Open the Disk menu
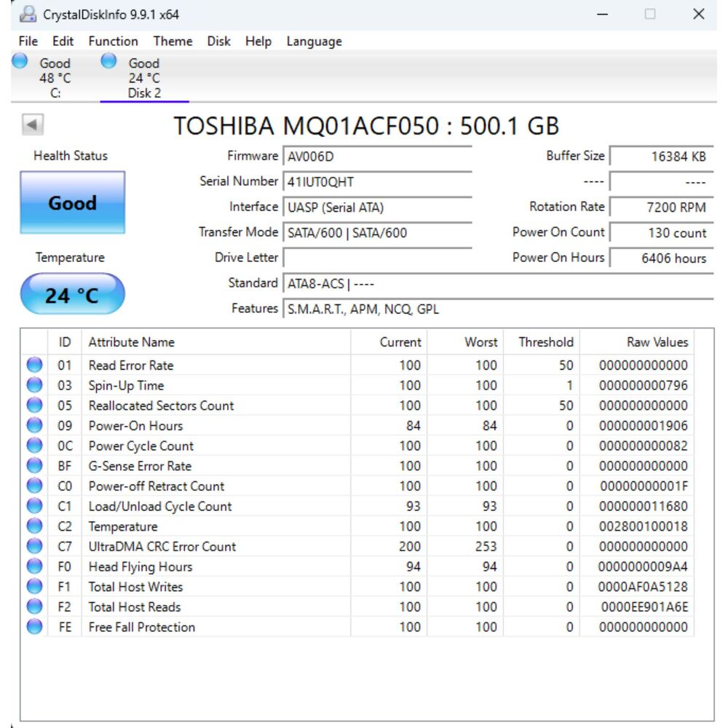The width and height of the screenshot is (728, 728). pyautogui.click(x=218, y=41)
